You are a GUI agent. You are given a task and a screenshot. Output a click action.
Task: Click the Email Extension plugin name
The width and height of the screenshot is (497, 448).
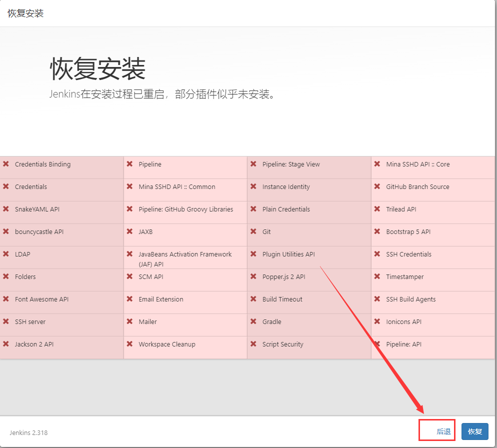161,299
